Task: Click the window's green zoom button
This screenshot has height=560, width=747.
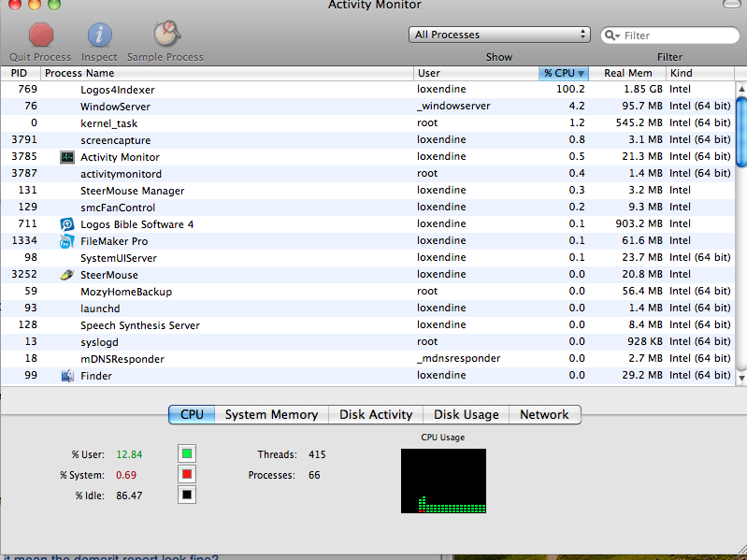Action: pos(54,4)
